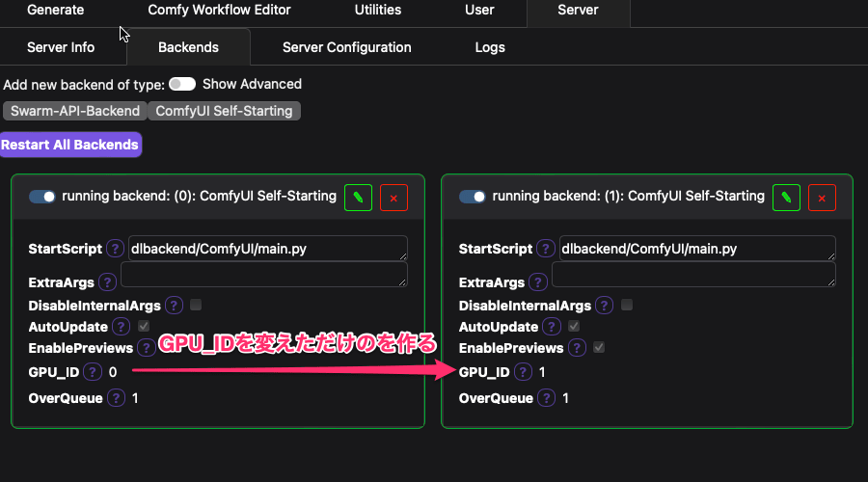
Task: Open StartScript help icon in backend (0)
Action: coord(115,249)
